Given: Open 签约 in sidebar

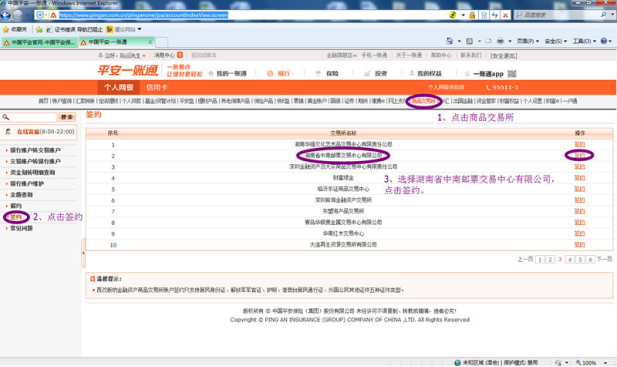Looking at the screenshot, I should click(x=16, y=217).
